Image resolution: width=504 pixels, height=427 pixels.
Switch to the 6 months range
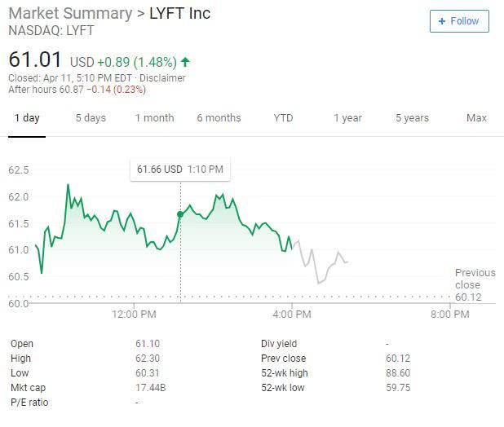[219, 118]
